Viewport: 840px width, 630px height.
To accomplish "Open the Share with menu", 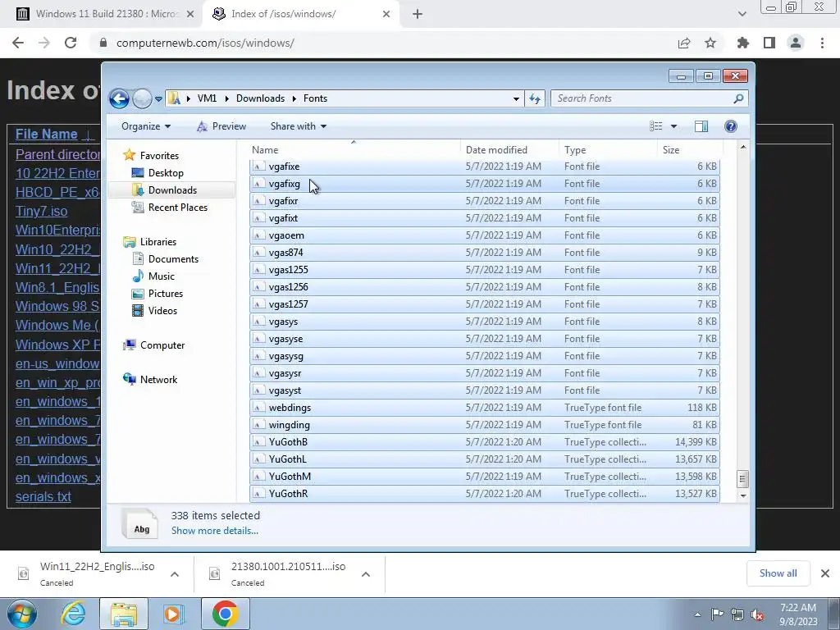I will 299,126.
